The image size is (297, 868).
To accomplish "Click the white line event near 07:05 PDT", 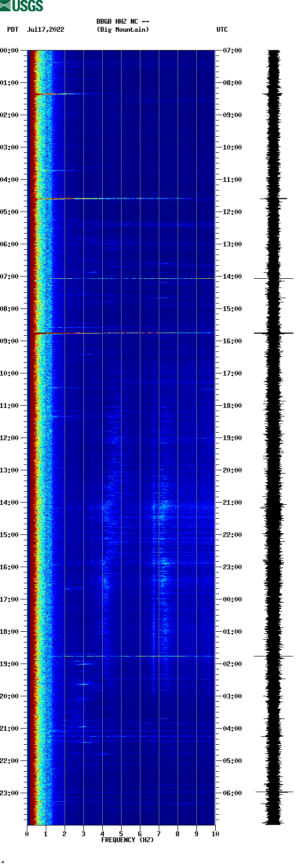I will 133,278.
